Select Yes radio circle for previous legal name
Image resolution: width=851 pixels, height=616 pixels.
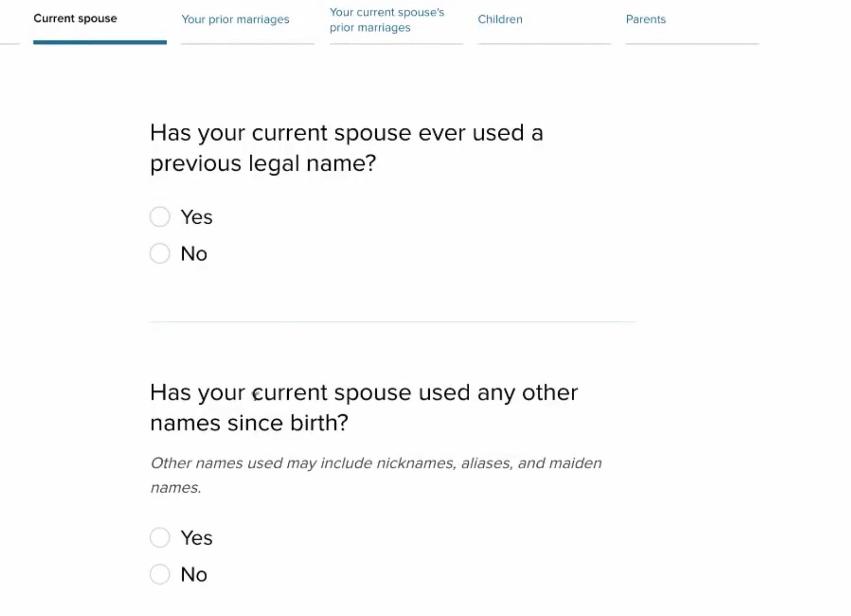(x=160, y=216)
